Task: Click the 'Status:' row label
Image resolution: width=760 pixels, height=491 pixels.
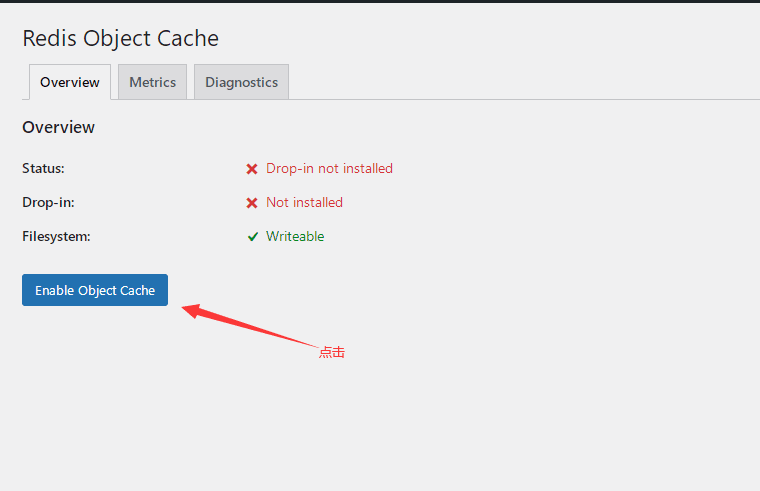Action: click(43, 168)
